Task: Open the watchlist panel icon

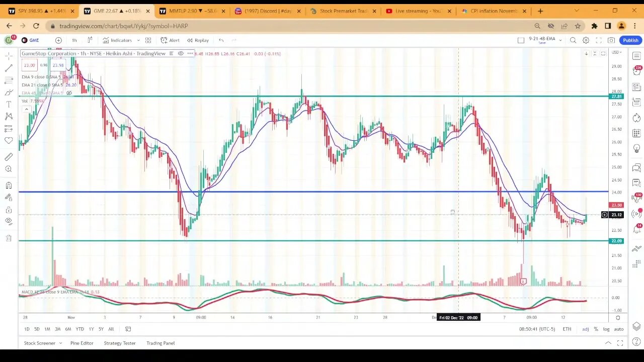Action: 636,56
